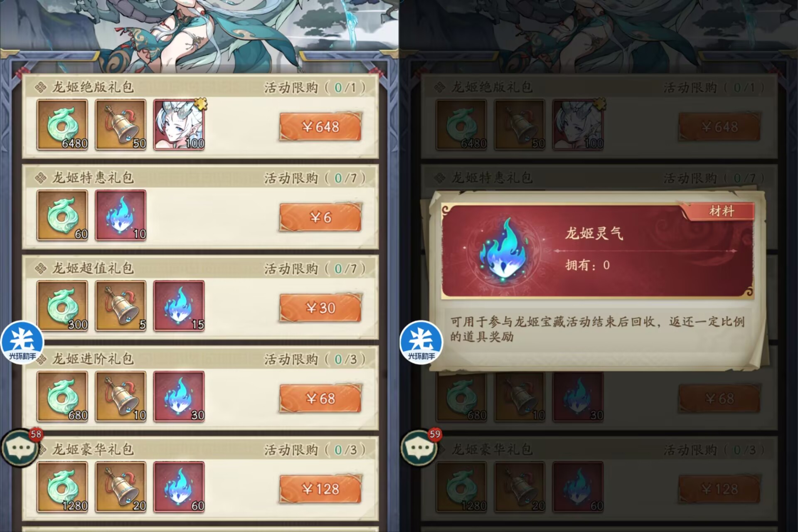Purchase the ¥128 龙姬豪华礼包

click(x=320, y=489)
